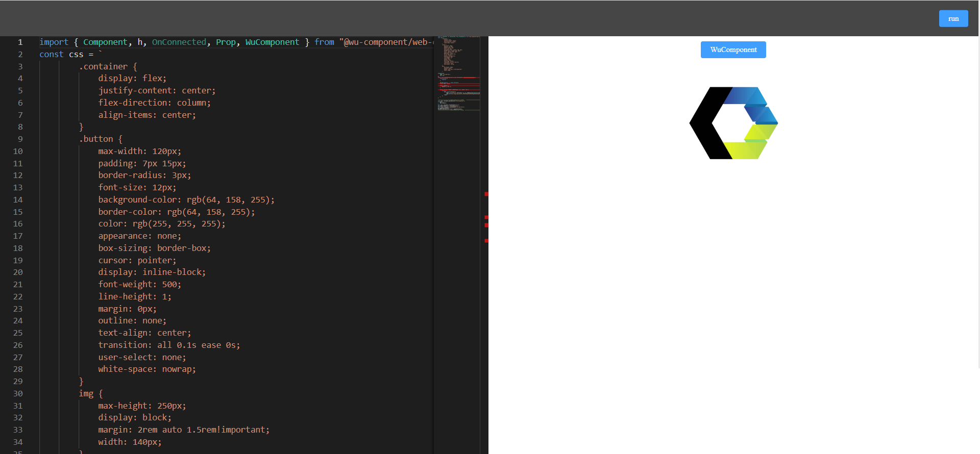Click 'box-sizing: border-box;' line
This screenshot has height=454, width=980.
click(154, 248)
